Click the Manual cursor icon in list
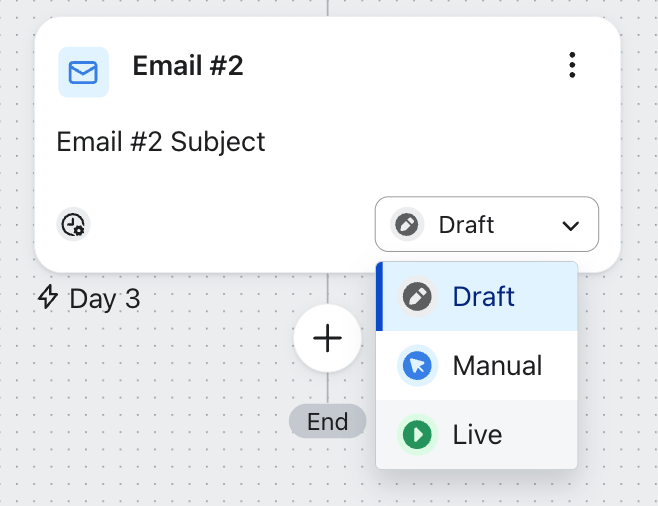 point(417,366)
